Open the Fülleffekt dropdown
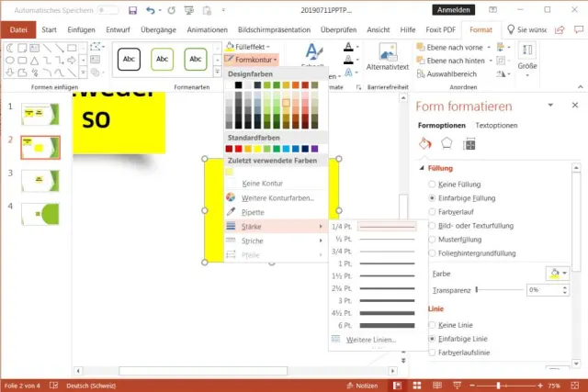The width and height of the screenshot is (588, 392). 251,45
